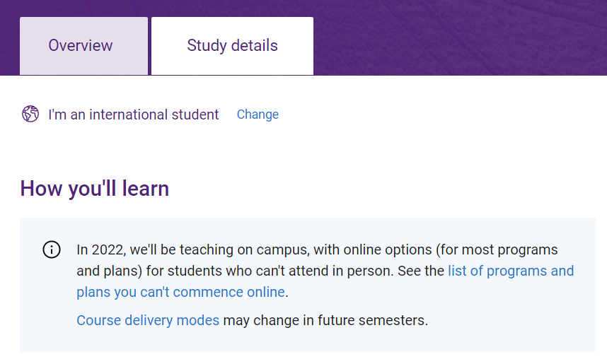Open the Study details tab
Viewport: 607px width, 364px height.
[232, 46]
